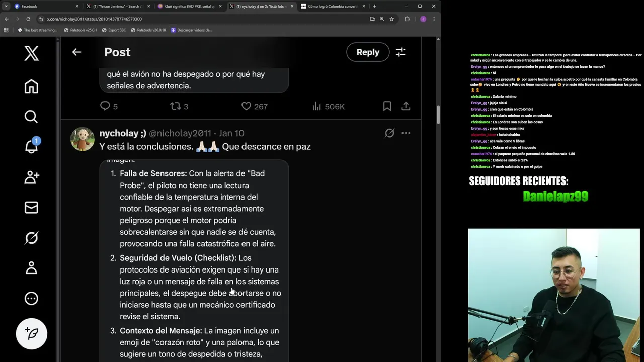This screenshot has height=362, width=644.
Task: Open the apps grid in bookmarks bar
Action: coord(6,30)
